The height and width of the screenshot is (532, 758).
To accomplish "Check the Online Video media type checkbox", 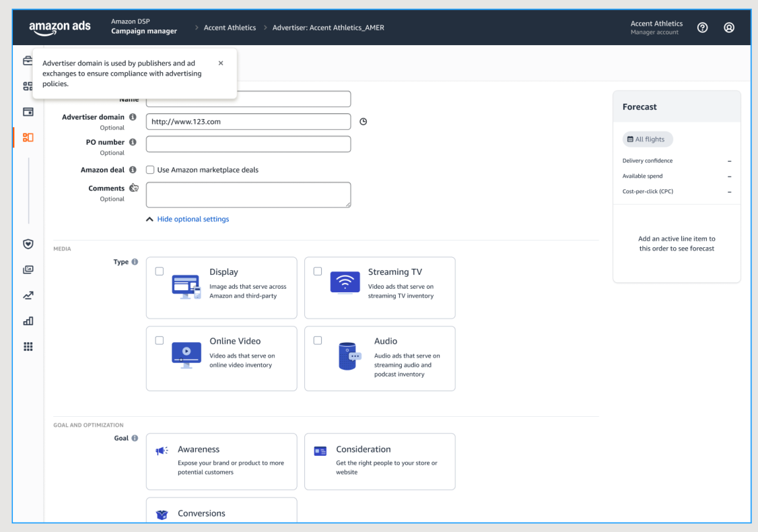I will (x=160, y=341).
